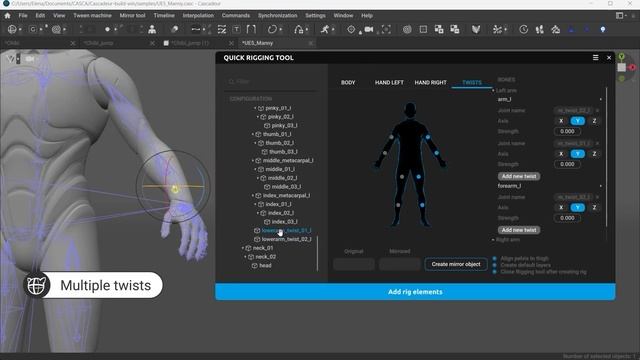Click the wings-shaped toolbar icon

point(476,29)
